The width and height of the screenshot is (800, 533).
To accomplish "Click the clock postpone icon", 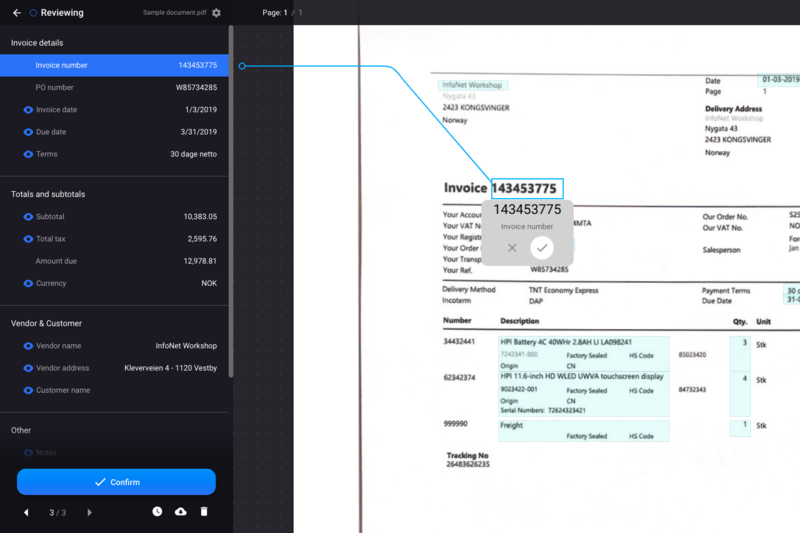I will click(x=157, y=511).
